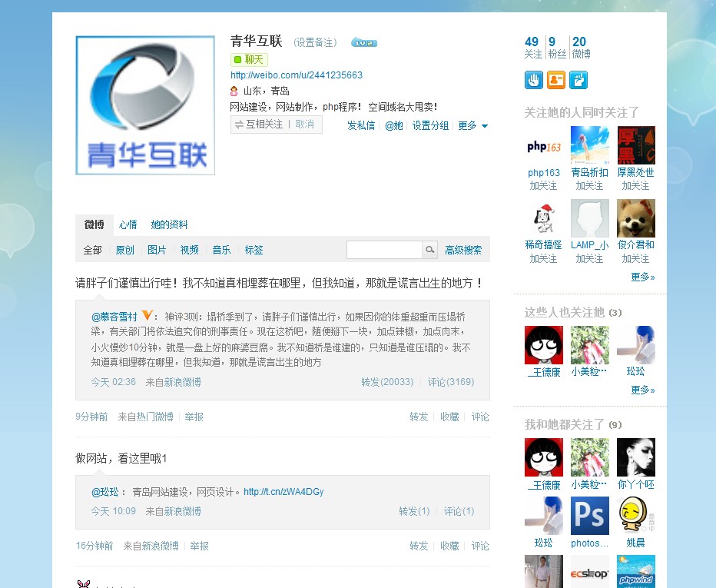The width and height of the screenshot is (716, 588).
Task: Expand 更多» under 关注她的人同时关注了
Action: [642, 277]
